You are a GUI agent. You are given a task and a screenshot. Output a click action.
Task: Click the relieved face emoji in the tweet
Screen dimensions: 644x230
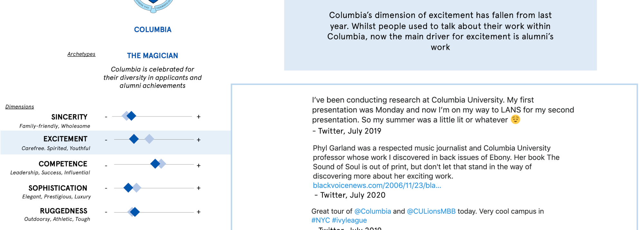516,119
